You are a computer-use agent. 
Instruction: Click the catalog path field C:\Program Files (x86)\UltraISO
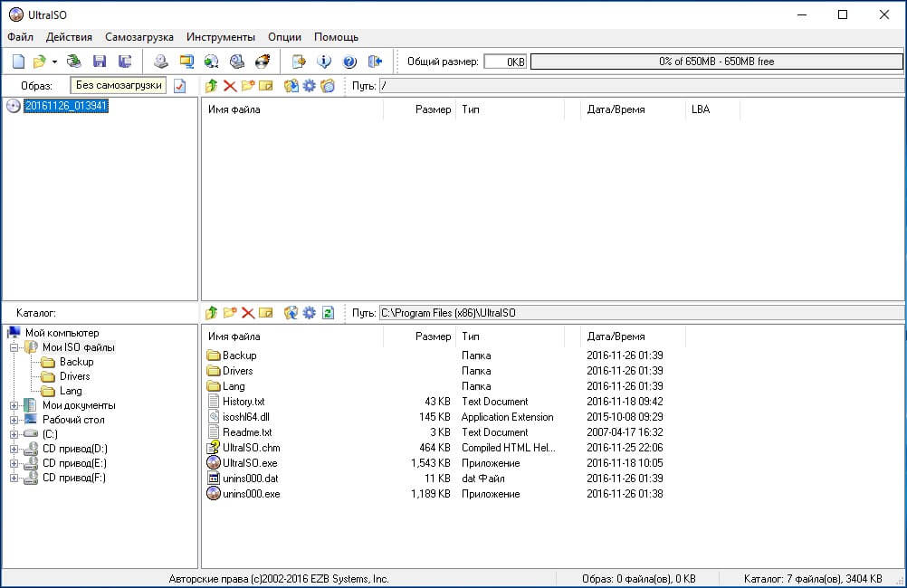point(641,313)
